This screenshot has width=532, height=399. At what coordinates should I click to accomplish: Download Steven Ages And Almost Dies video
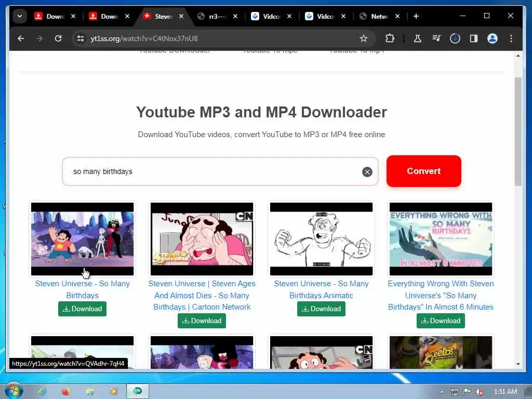(x=202, y=321)
